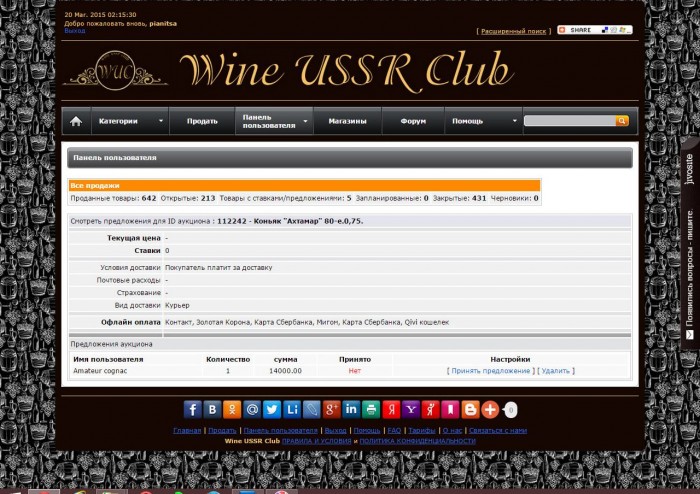Share via LiveInternet Li icon
700x494 pixels.
[292, 409]
